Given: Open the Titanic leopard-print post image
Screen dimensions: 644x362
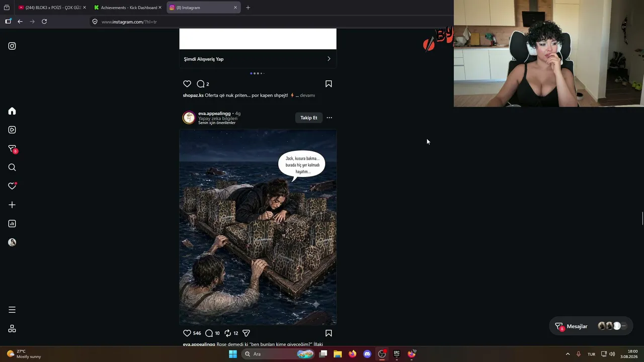Looking at the screenshot, I should pyautogui.click(x=258, y=227).
